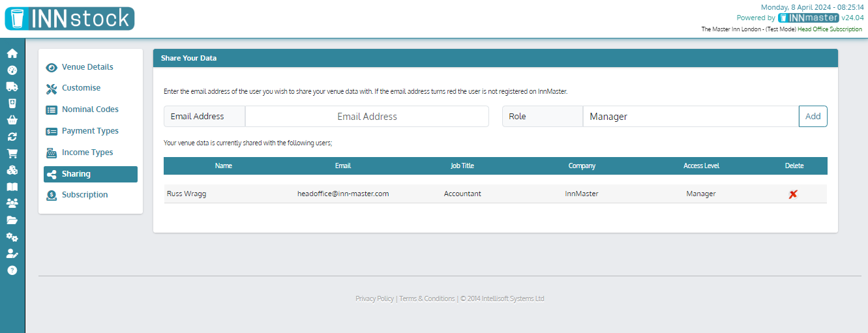Viewport: 868px width, 333px height.
Task: Click the dollar icon beside Subscription
Action: 52,195
